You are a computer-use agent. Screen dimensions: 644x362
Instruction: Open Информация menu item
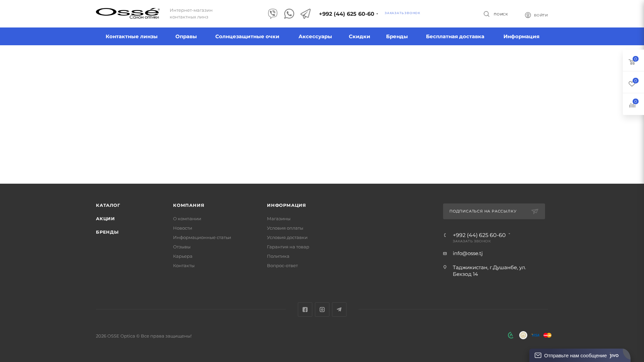[x=521, y=37]
